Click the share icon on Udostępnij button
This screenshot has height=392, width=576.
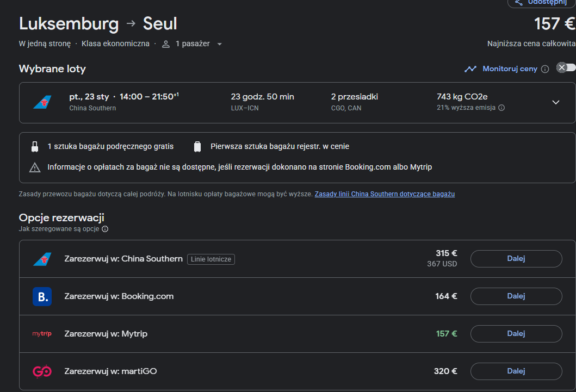[x=519, y=3]
